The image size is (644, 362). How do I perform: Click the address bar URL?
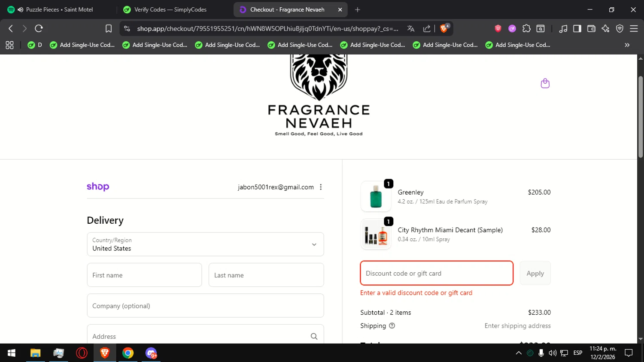tap(267, 28)
